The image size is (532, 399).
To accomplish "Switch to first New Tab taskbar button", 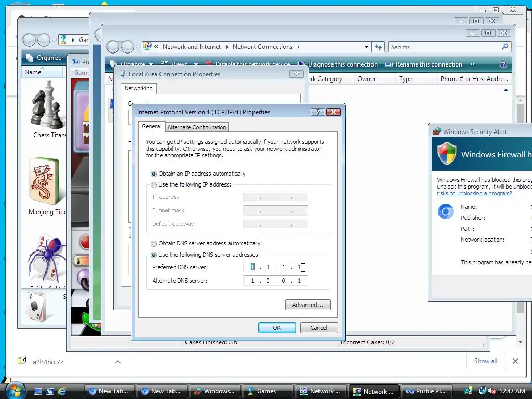I will (x=109, y=391).
